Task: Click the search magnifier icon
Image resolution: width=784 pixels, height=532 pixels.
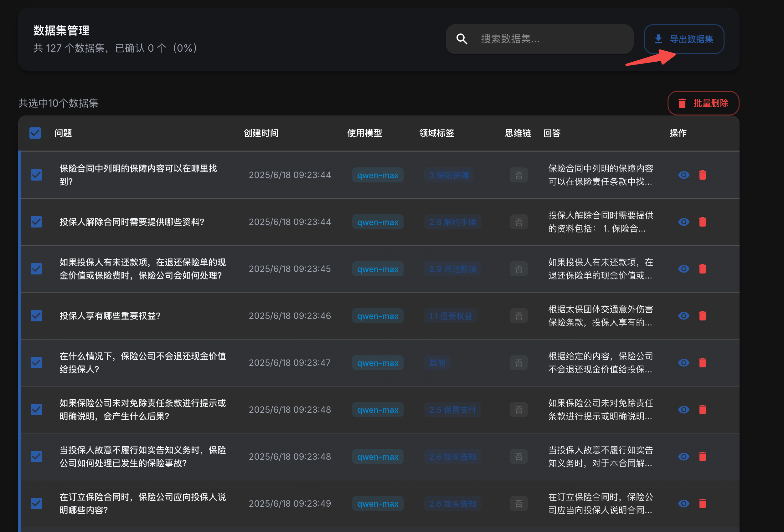Action: [462, 39]
